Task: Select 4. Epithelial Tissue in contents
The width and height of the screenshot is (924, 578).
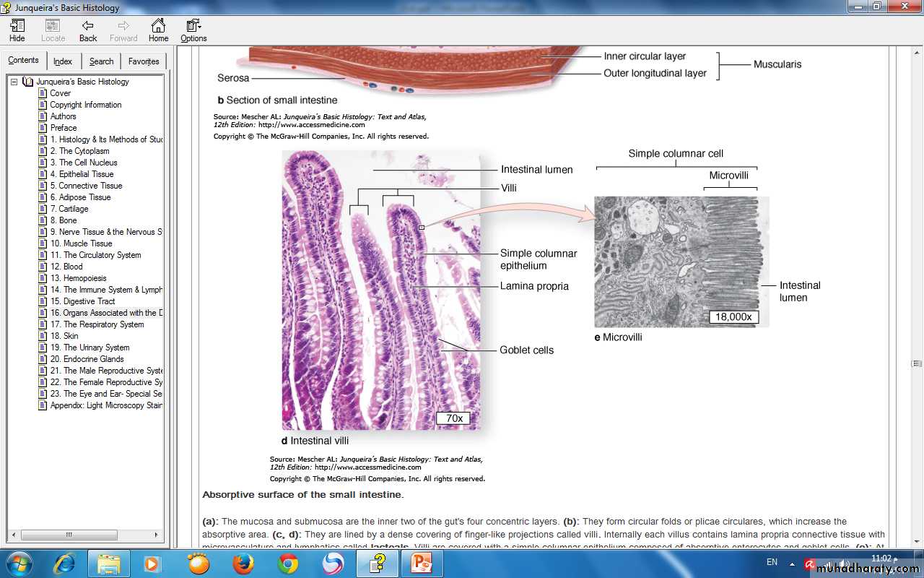Action: [82, 174]
